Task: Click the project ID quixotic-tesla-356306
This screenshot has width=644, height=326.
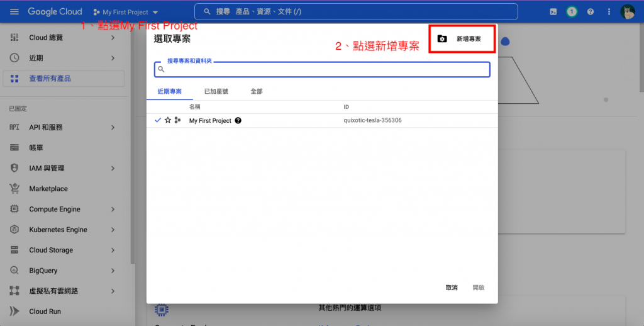Action: [372, 120]
